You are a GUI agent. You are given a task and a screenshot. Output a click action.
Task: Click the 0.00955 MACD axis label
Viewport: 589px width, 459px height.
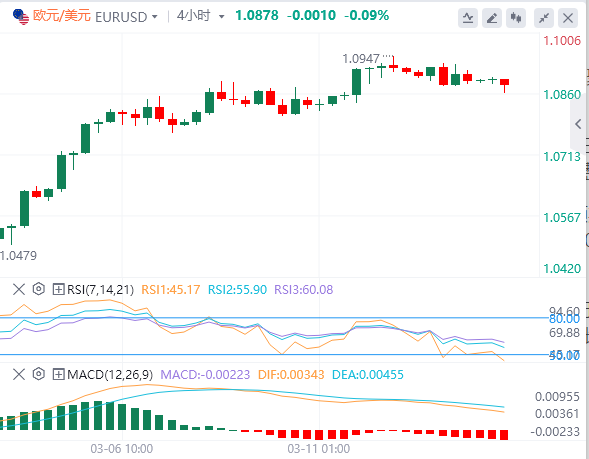click(557, 397)
